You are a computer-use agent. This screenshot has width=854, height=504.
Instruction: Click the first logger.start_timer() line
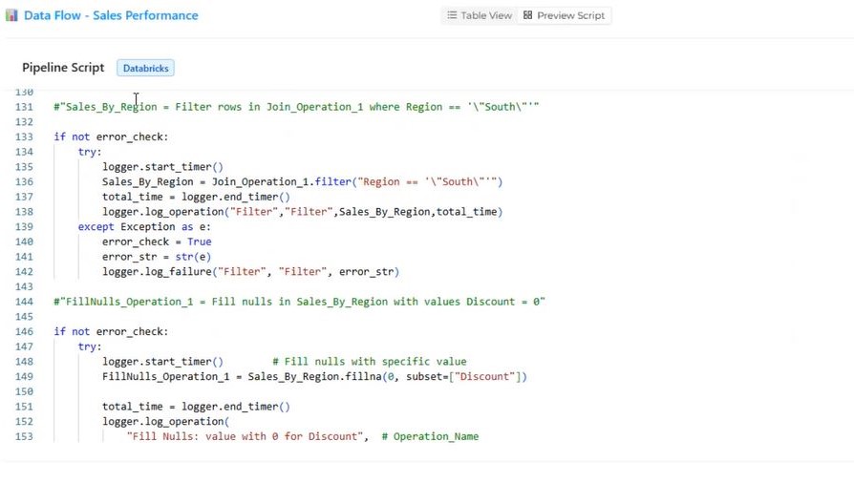(x=162, y=167)
